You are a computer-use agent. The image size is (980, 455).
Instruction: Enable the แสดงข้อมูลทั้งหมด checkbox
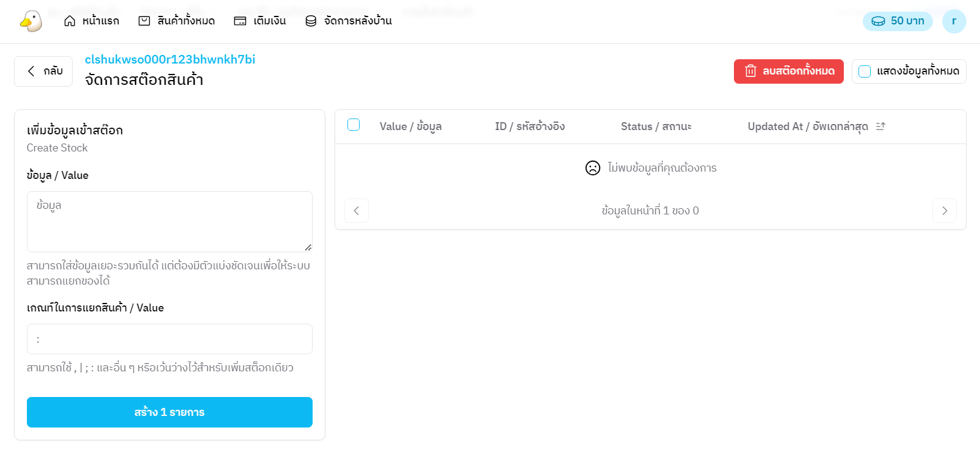865,71
